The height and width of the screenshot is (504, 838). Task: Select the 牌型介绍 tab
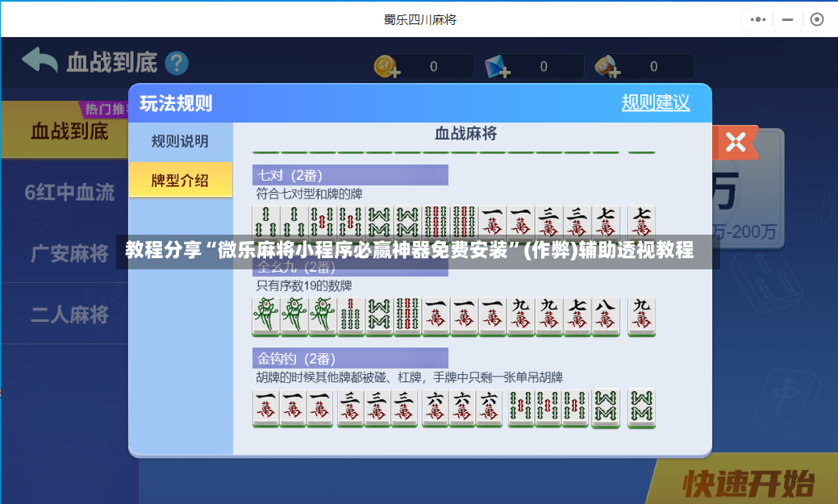pyautogui.click(x=180, y=180)
